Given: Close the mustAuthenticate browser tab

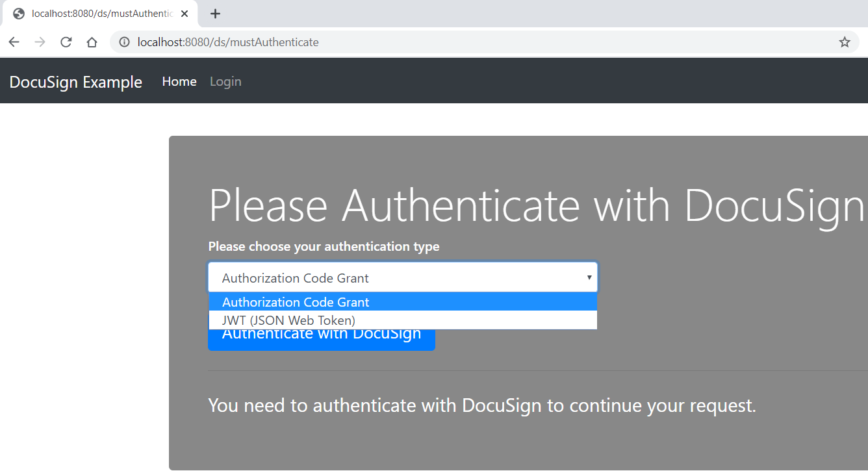Looking at the screenshot, I should [184, 13].
